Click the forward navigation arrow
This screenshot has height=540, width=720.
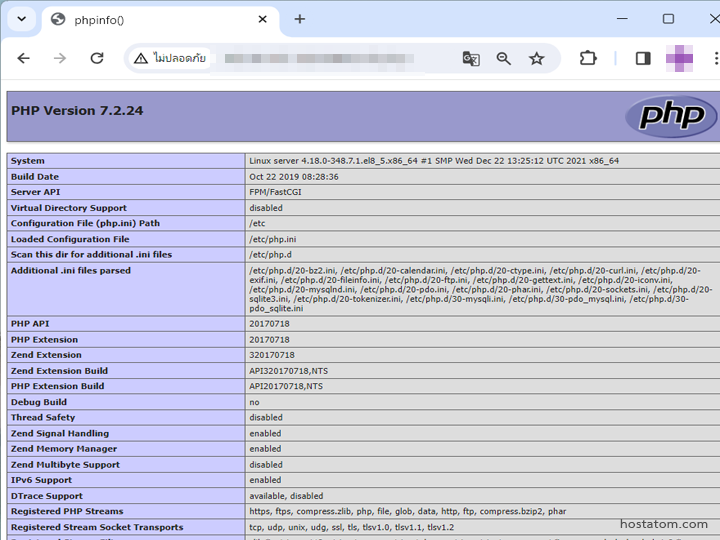tap(60, 58)
